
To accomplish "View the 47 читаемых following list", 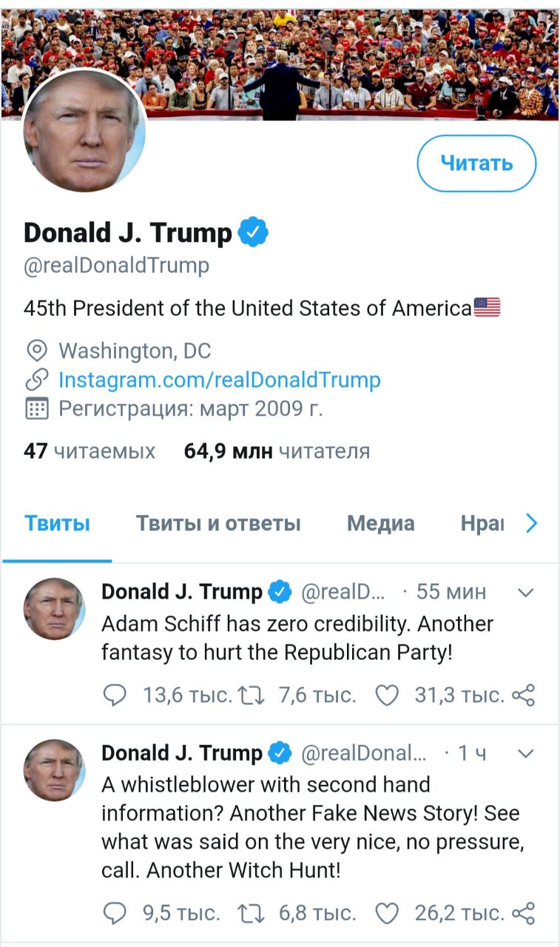I will (x=90, y=451).
